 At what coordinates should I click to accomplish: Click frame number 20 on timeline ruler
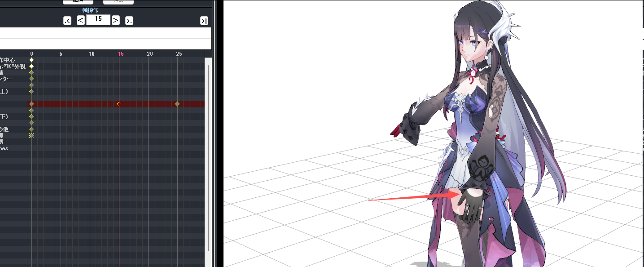point(150,54)
